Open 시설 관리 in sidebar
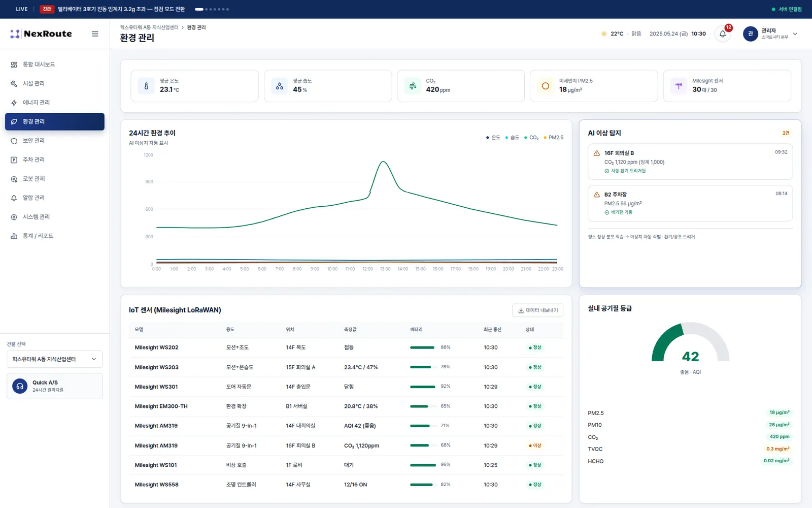Screen dimensions: 812x508 pos(55,83)
